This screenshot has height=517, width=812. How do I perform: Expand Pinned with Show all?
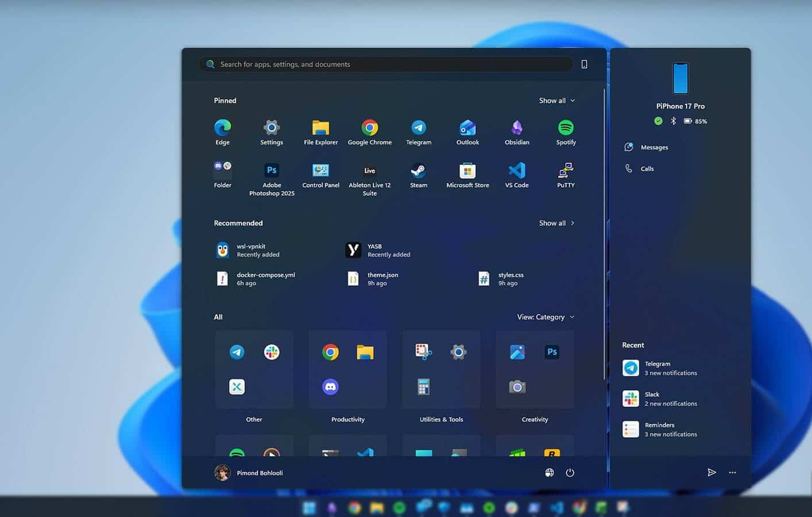(557, 101)
